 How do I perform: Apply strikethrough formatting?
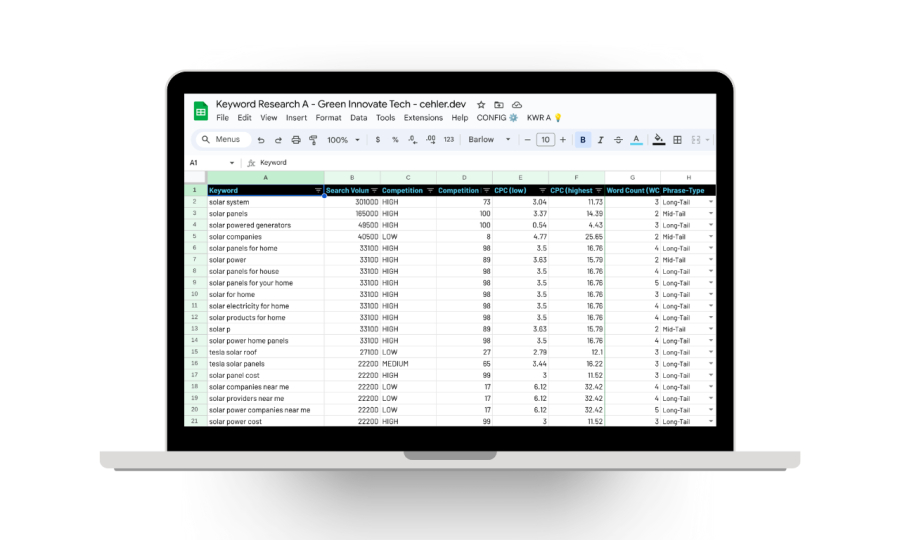pos(618,140)
